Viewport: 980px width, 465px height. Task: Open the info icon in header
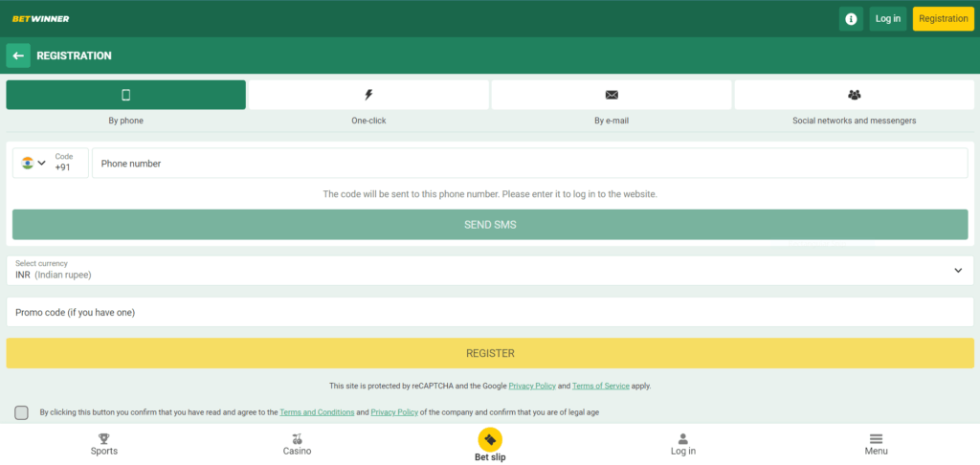click(x=851, y=19)
